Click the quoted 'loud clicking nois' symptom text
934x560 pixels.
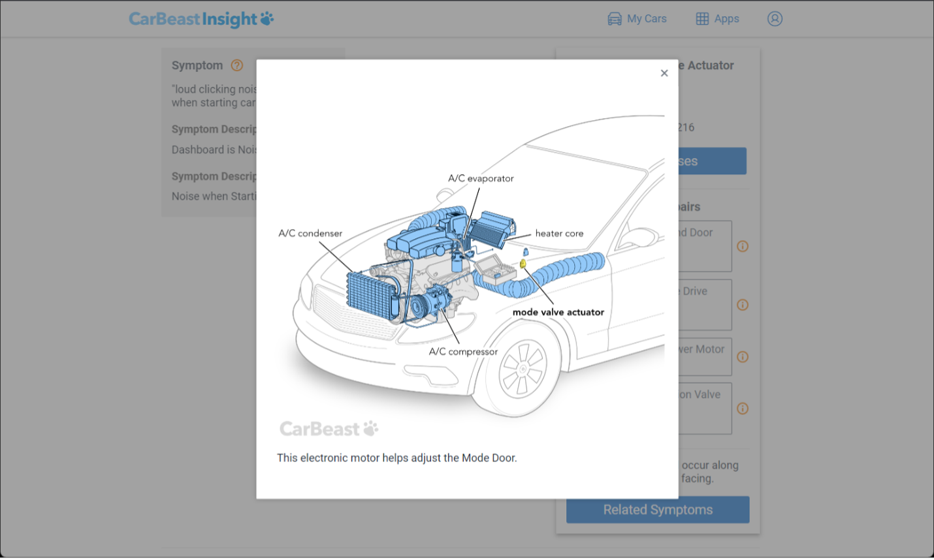[214, 95]
